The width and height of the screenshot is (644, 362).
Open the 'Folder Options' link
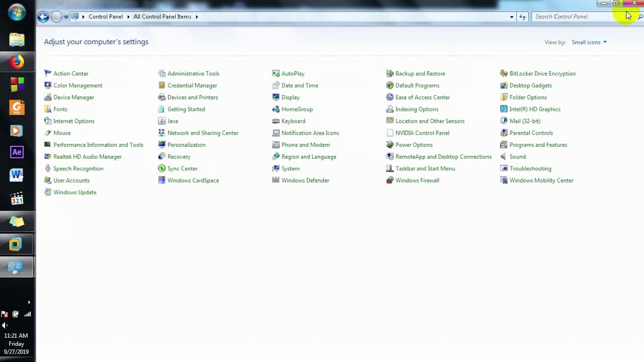tap(528, 98)
